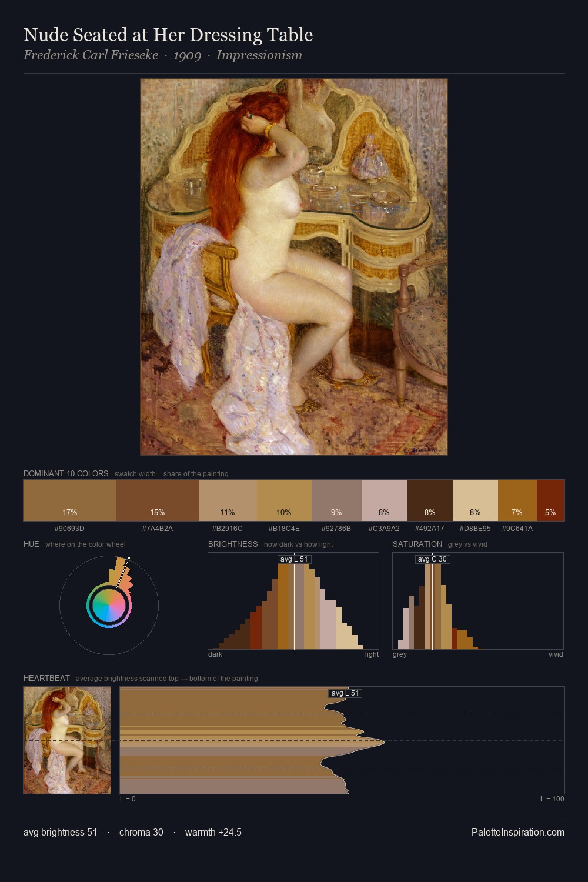
Task: Select hex label #D8BE95
Action: (x=475, y=529)
